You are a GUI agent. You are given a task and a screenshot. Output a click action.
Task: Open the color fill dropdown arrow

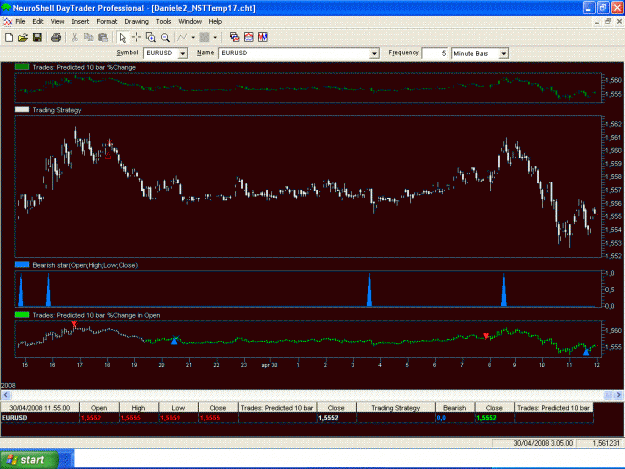tap(215, 37)
